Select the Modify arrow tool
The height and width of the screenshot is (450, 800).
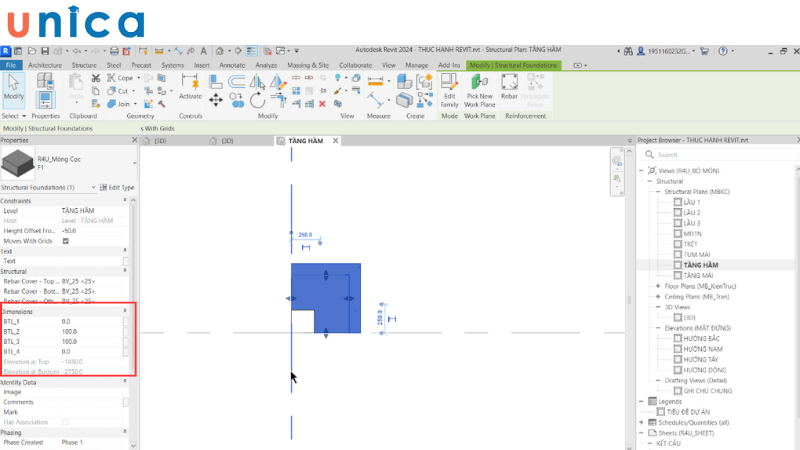tap(15, 88)
